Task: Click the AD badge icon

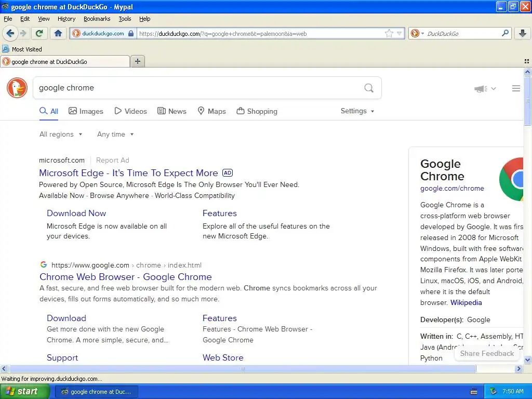Action: coord(228,172)
